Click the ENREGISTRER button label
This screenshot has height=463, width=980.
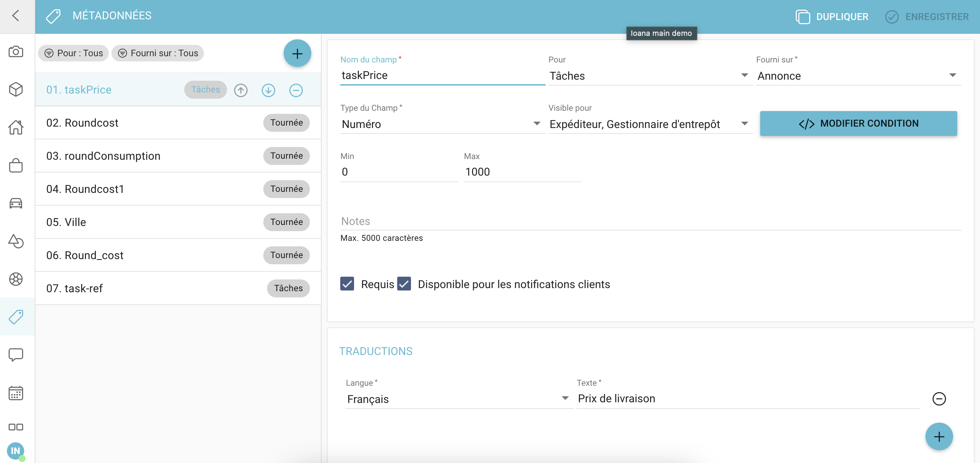pyautogui.click(x=937, y=17)
